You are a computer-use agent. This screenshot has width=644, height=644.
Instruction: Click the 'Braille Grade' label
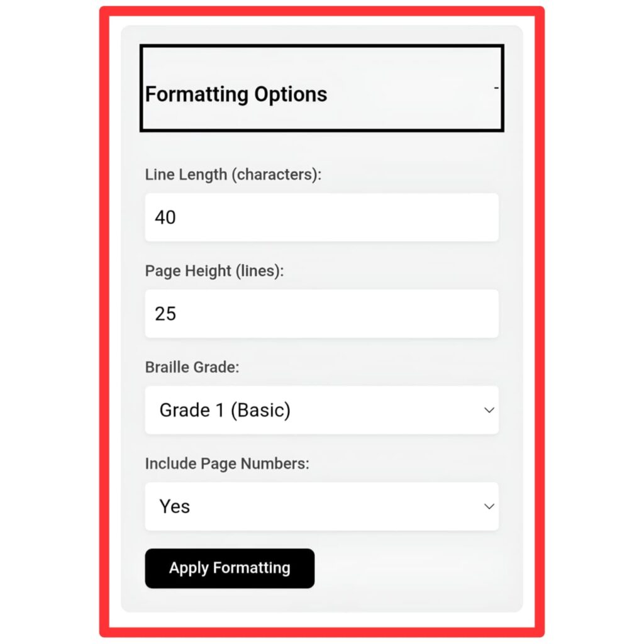pos(192,367)
